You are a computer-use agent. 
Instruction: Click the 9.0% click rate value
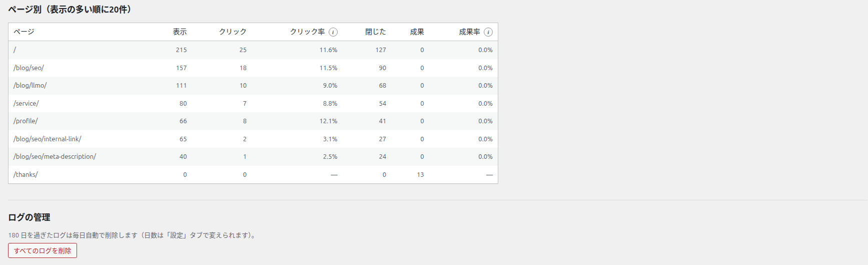pyautogui.click(x=330, y=86)
